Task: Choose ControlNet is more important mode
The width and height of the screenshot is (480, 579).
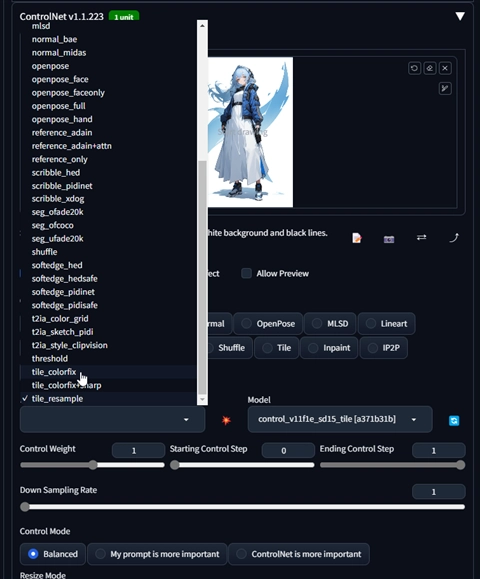Action: (299, 554)
